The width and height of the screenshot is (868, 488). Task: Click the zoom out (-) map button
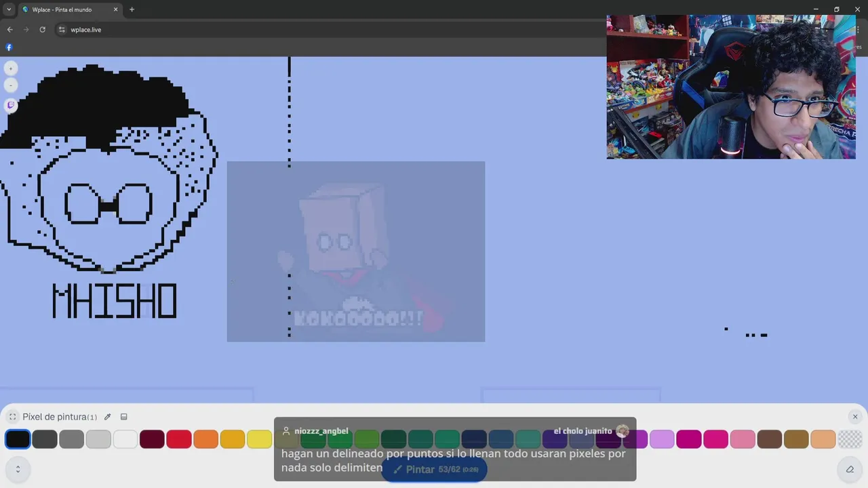point(11,85)
